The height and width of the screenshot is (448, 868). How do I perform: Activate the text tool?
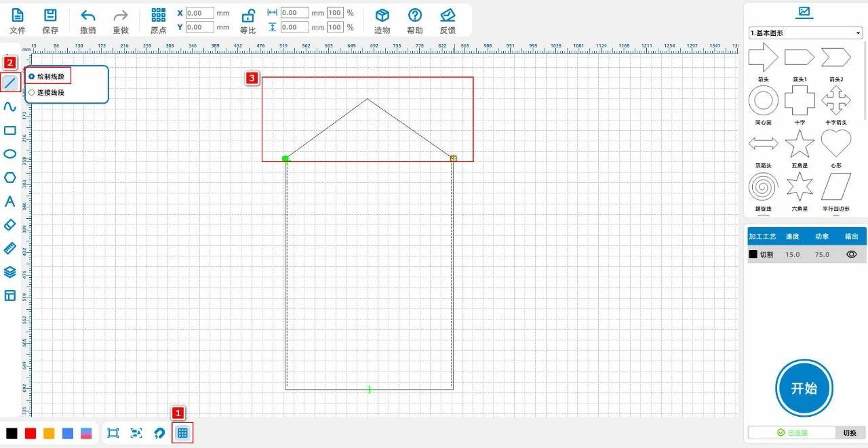(10, 201)
